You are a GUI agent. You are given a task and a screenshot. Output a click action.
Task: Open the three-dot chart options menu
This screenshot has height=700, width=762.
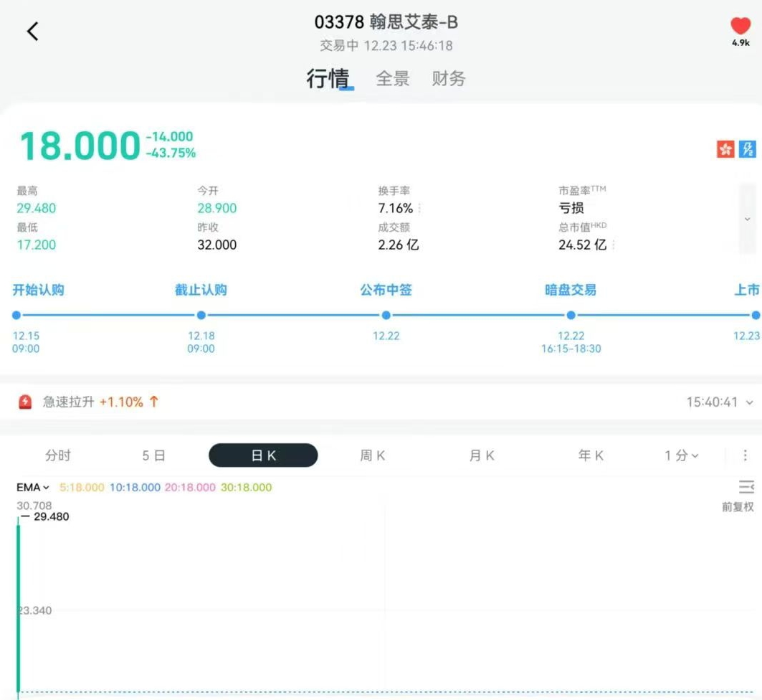pos(746,455)
